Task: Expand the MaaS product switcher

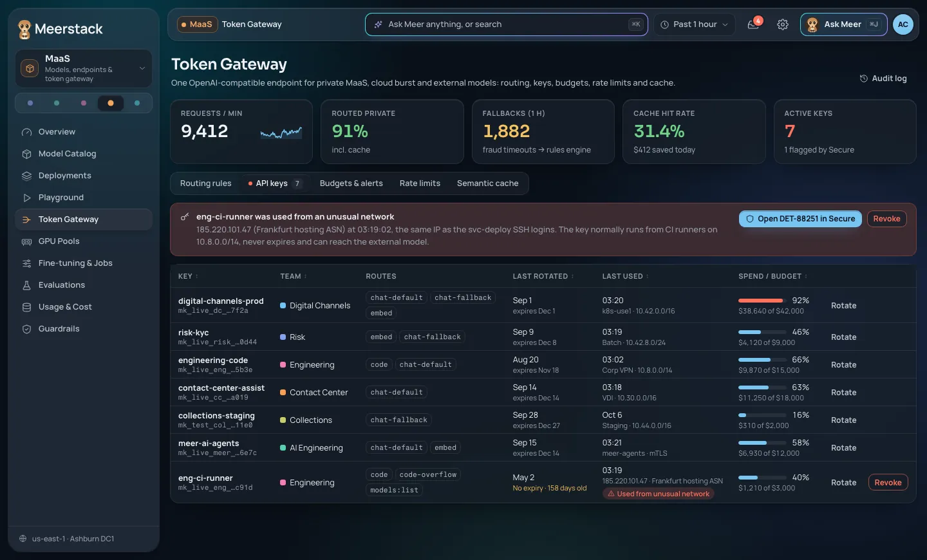Action: click(x=84, y=68)
